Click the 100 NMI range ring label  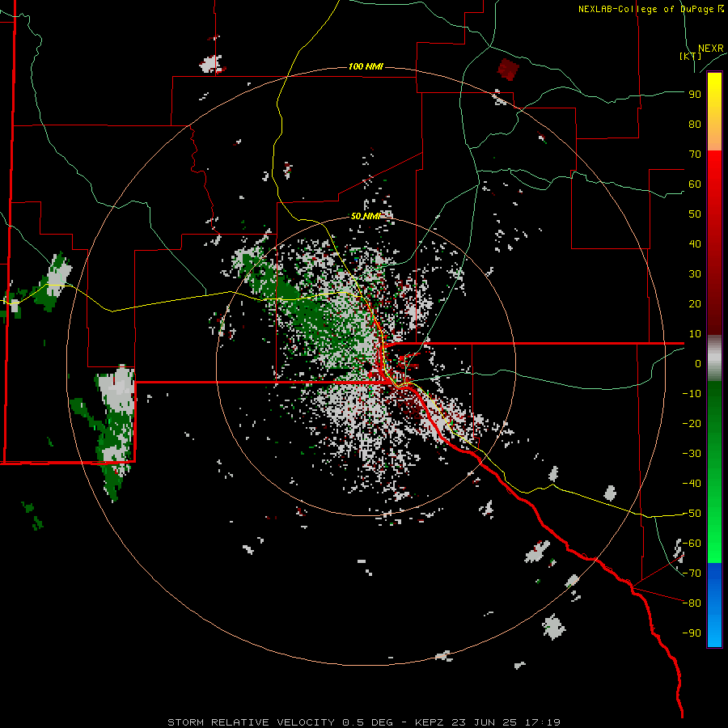366,67
